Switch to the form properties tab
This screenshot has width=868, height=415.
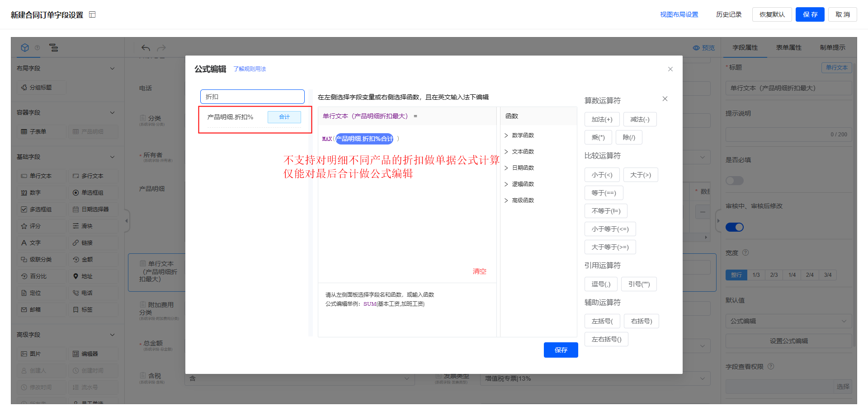point(788,47)
